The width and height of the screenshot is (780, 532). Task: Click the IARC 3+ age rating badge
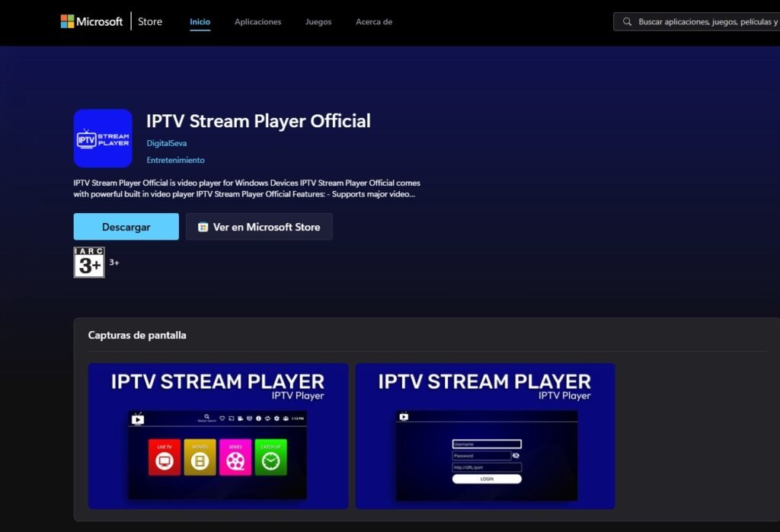coord(89,262)
